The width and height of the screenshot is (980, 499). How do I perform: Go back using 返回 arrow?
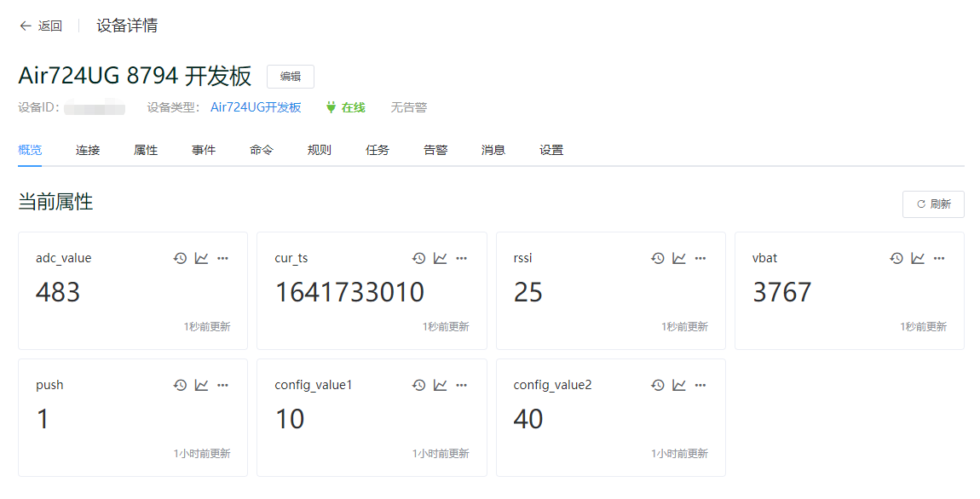pyautogui.click(x=41, y=26)
